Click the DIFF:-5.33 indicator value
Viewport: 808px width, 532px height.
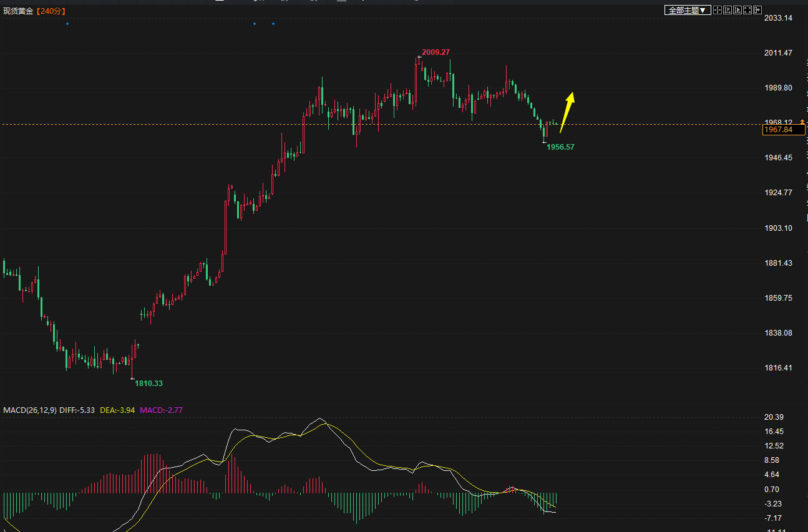(x=77, y=410)
